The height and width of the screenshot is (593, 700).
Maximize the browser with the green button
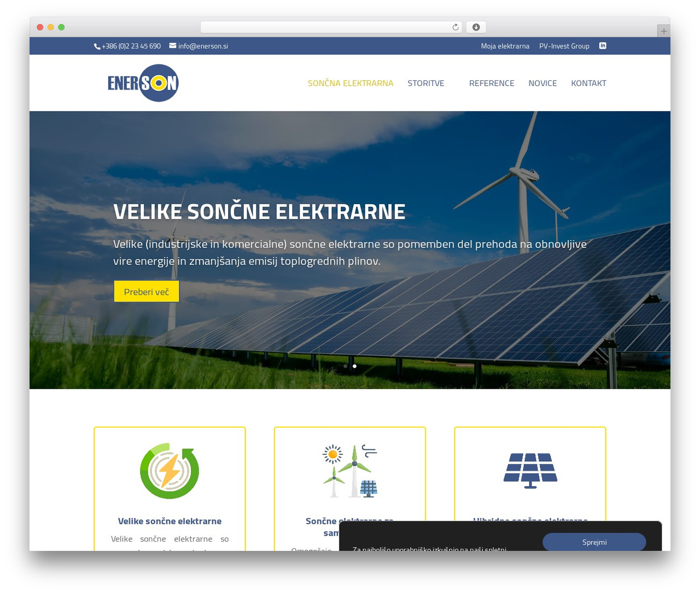[x=61, y=27]
